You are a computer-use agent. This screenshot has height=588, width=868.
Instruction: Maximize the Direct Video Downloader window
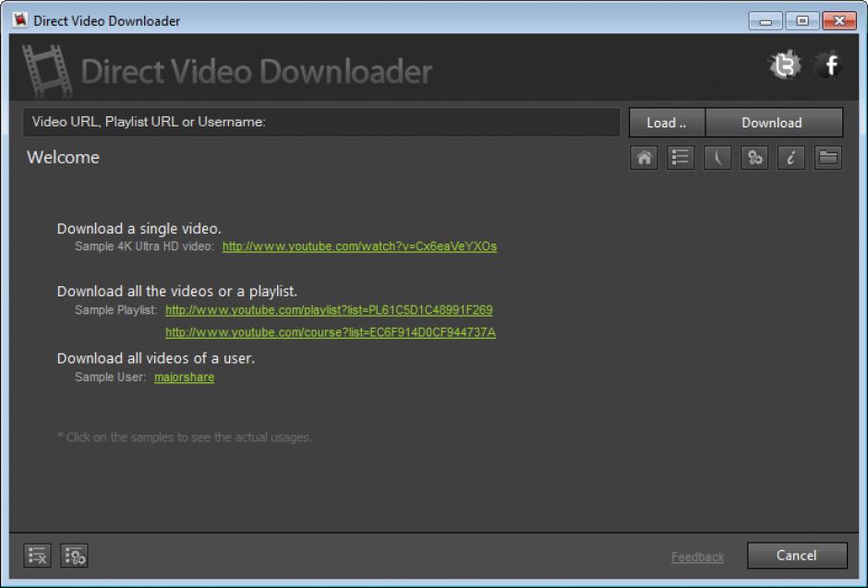802,21
